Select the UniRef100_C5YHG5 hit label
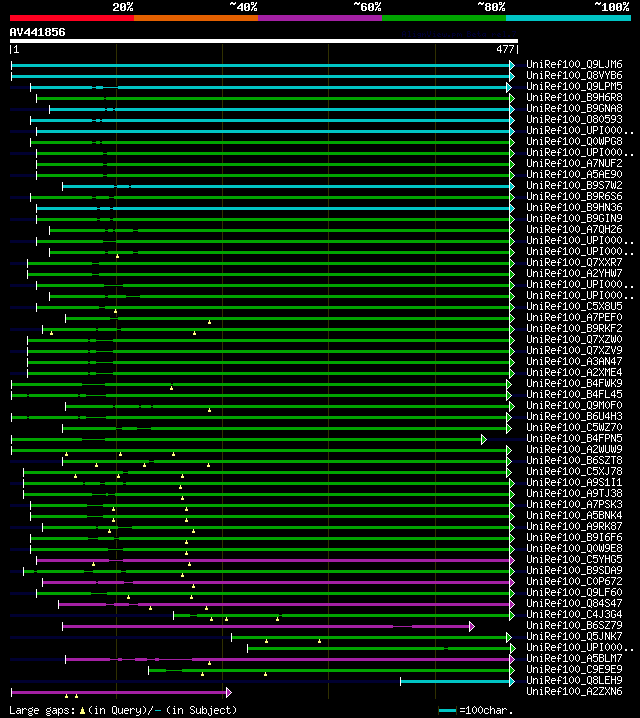640x718 pixels. 574,559
